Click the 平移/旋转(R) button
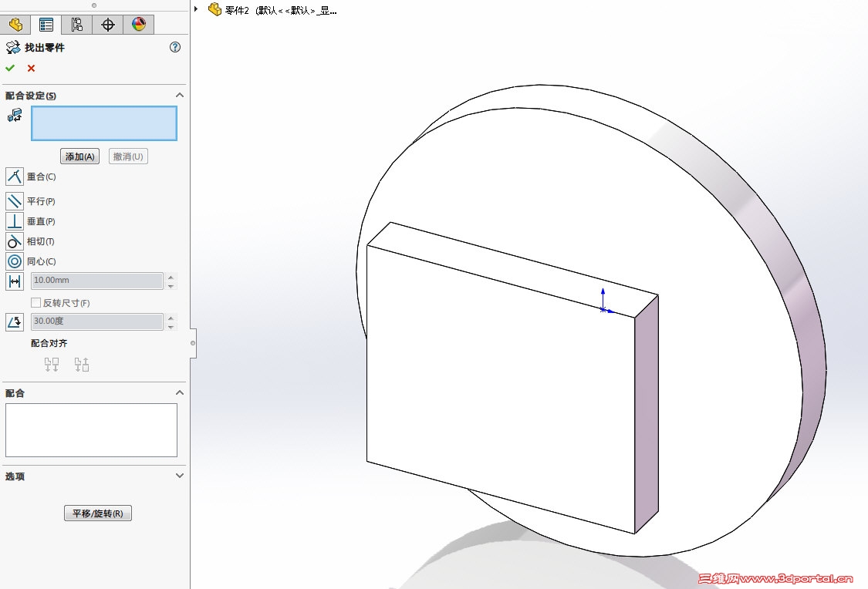This screenshot has width=868, height=589. 98,513
